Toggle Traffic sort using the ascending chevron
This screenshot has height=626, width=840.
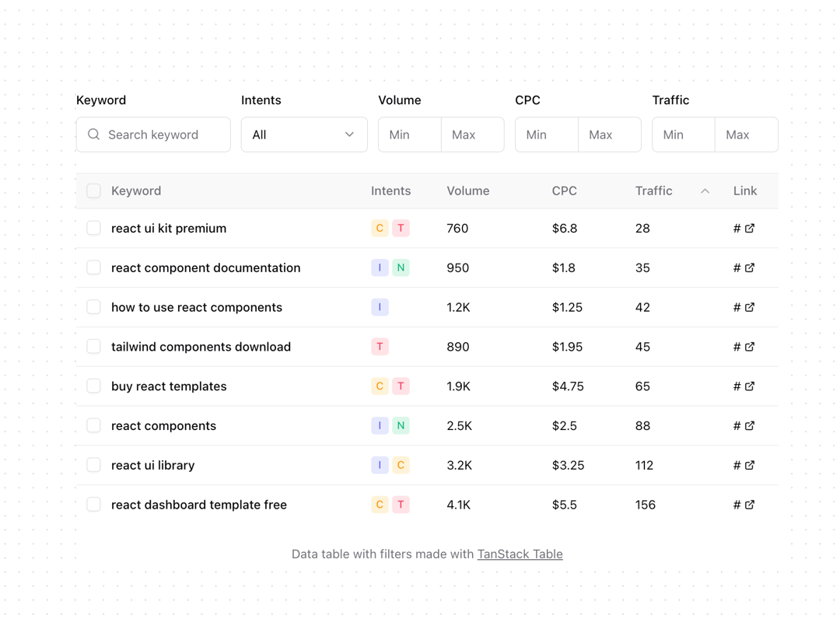[x=705, y=191]
